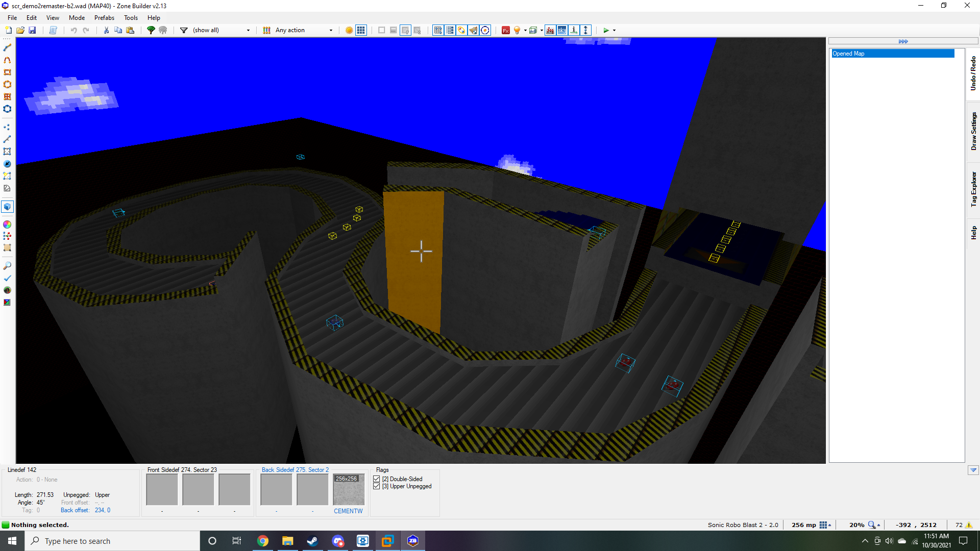Viewport: 980px width, 551px height.
Task: Switch to the Tag Explorer side tab
Action: tap(973, 189)
